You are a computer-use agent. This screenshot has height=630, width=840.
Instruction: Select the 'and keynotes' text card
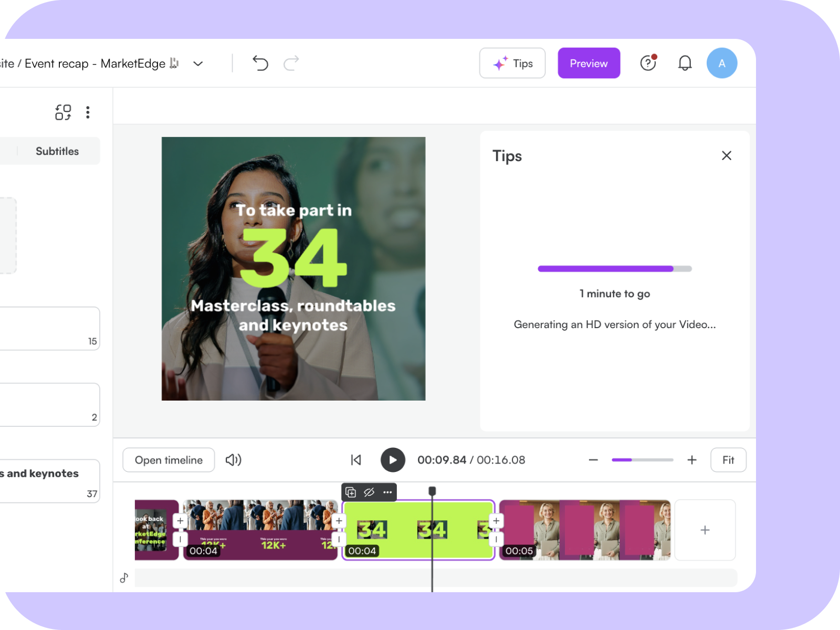point(50,481)
